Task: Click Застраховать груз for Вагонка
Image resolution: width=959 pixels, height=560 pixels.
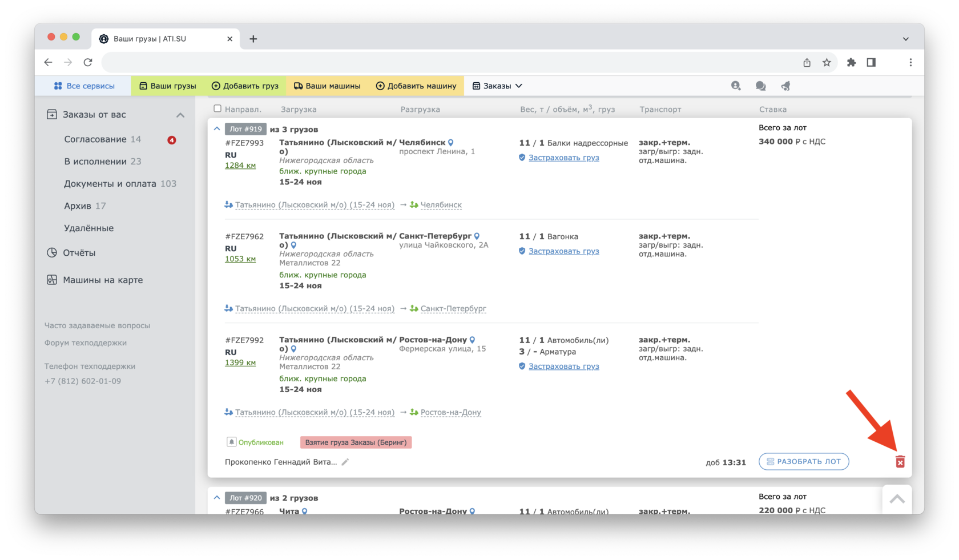Action: pos(563,251)
